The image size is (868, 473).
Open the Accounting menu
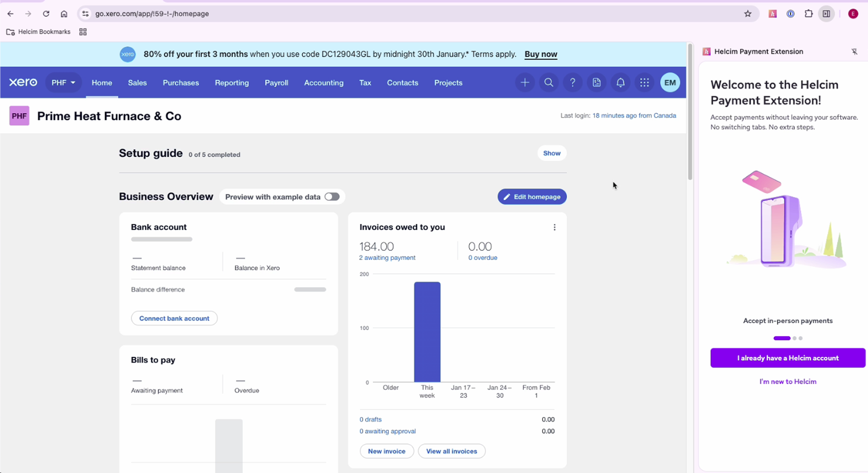point(324,83)
